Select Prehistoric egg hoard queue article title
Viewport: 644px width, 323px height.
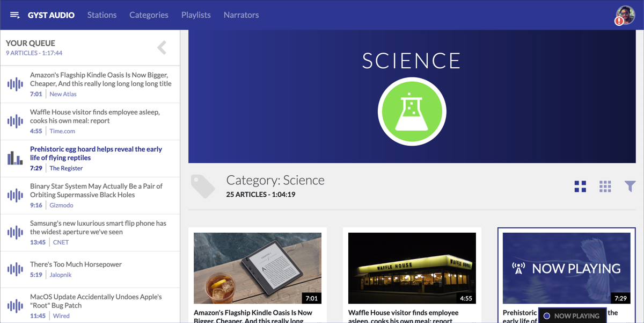(96, 154)
